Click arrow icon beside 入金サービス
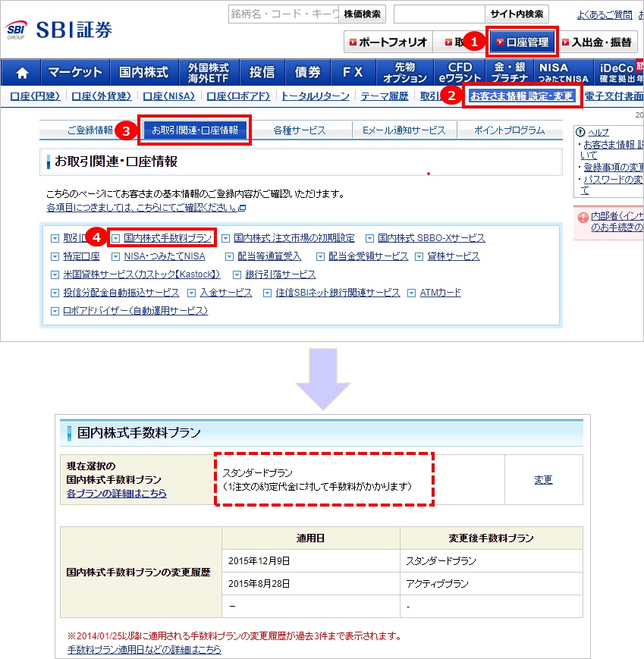Viewport: 644px width, 659px height. pos(192,293)
